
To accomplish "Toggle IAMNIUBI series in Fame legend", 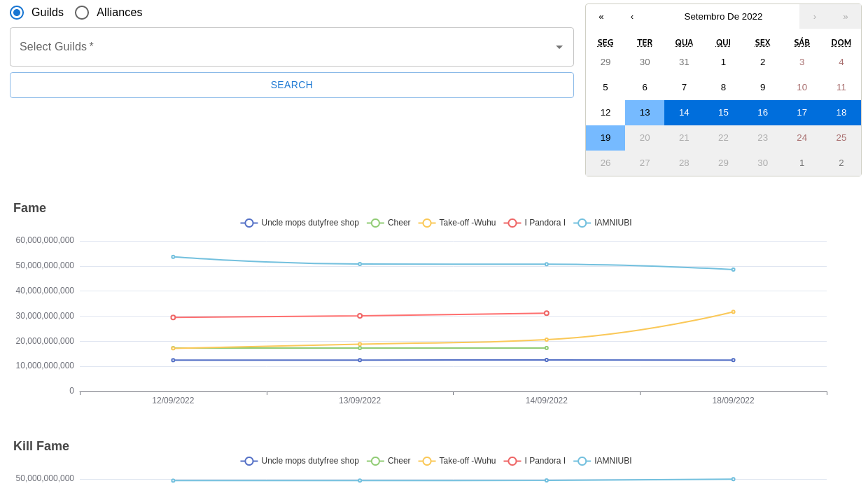I will 603,223.
